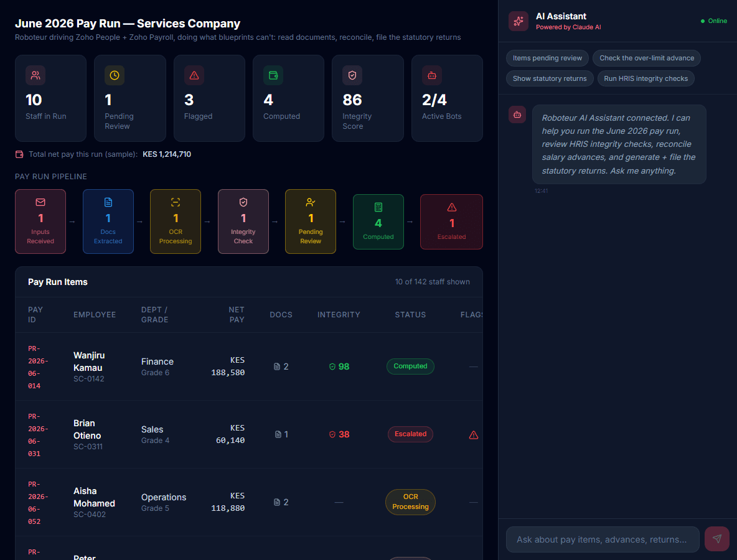Viewport: 737px width, 560px height.
Task: Click the shield icon next to integrity 38
Action: (332, 434)
